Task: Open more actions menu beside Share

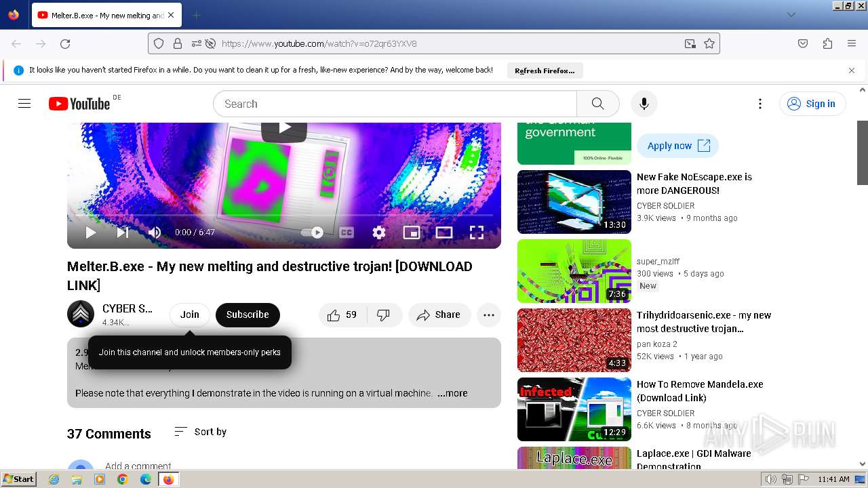Action: point(489,314)
